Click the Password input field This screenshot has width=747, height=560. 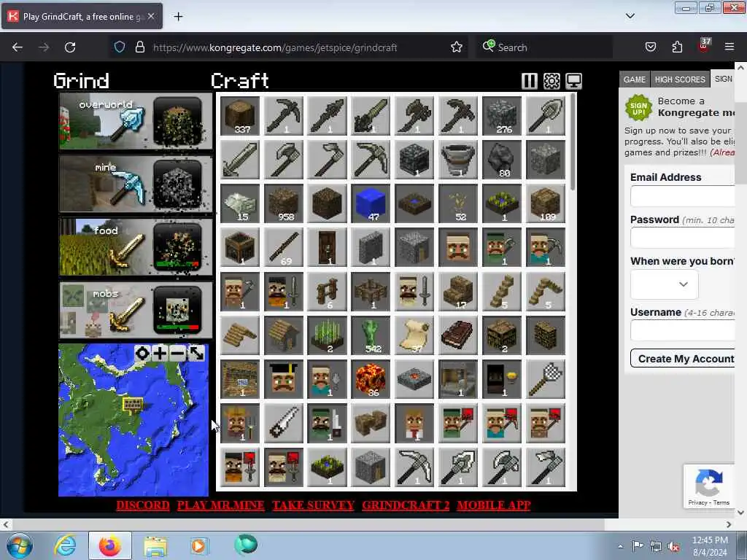tap(682, 238)
